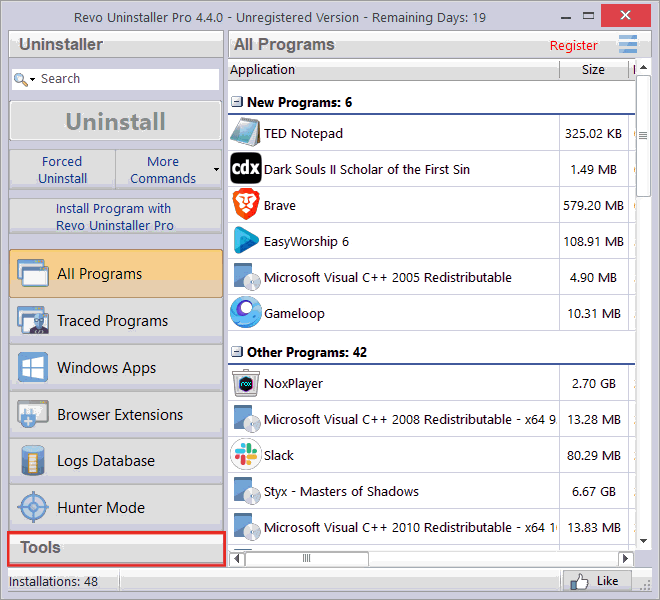Select Styx - Masters of Shadows name

[341, 491]
